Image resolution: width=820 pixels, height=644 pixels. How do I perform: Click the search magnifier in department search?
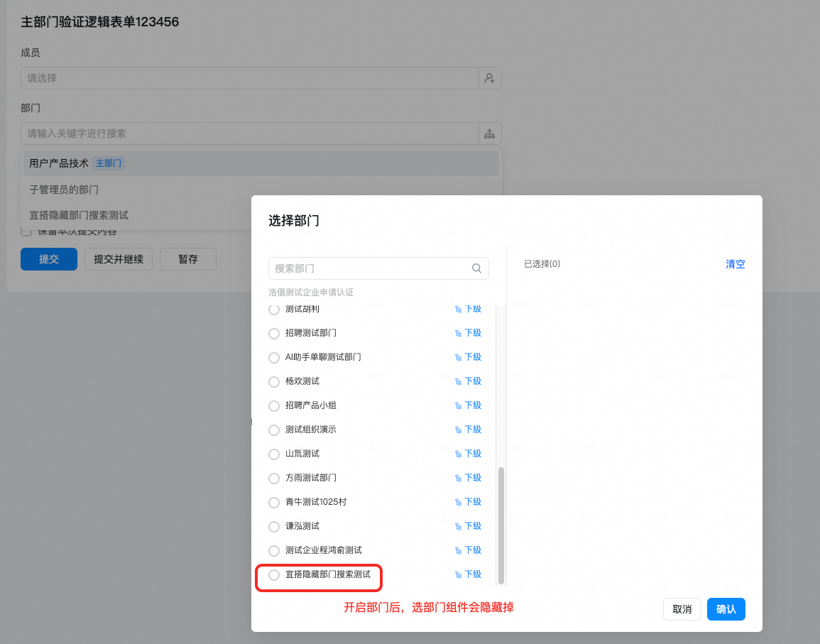click(x=477, y=268)
